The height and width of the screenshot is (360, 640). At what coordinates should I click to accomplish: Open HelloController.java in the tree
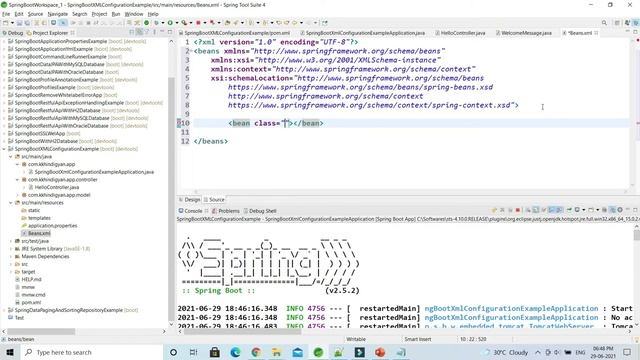[x=57, y=187]
